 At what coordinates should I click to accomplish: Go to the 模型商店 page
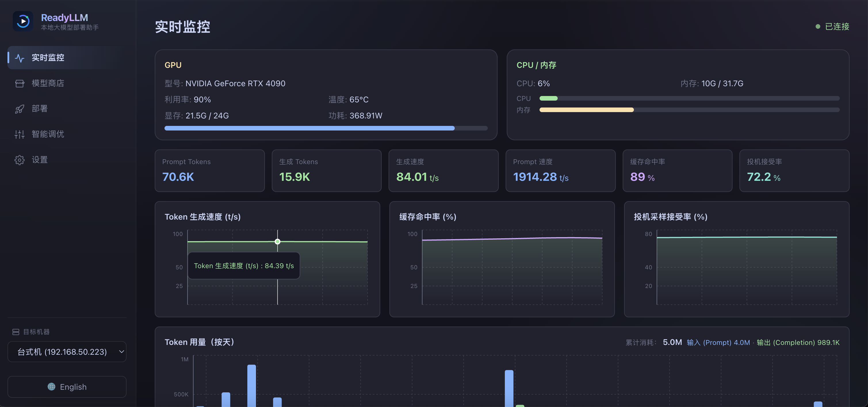click(67, 83)
